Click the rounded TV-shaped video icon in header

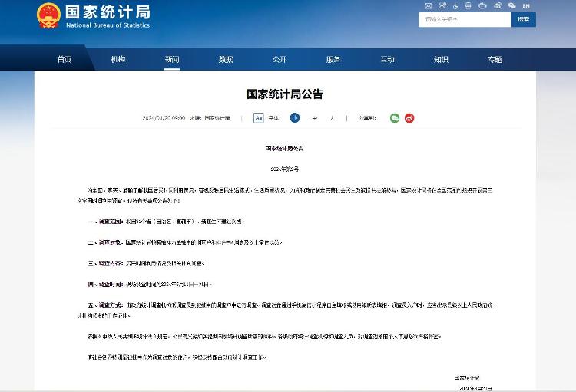[x=482, y=5]
